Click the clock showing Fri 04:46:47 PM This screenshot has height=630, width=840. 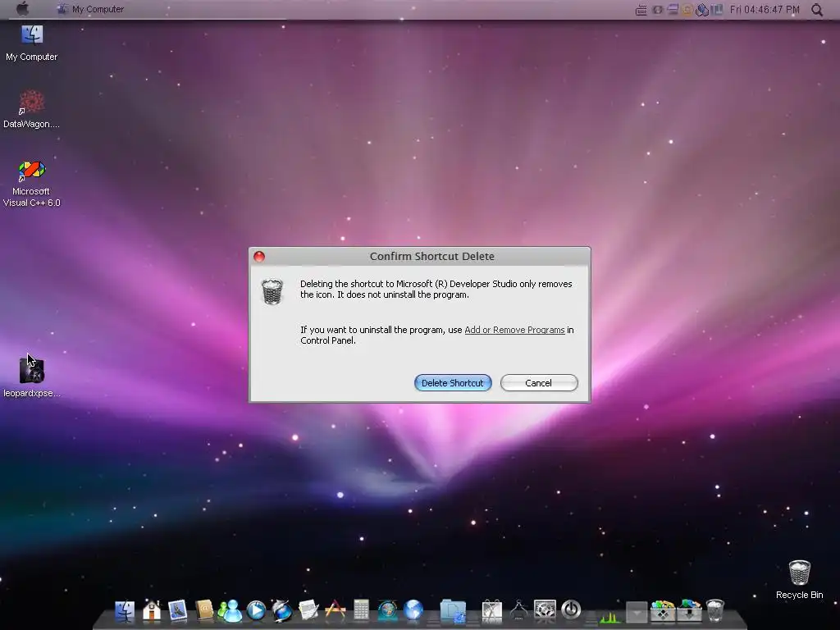[x=765, y=10]
